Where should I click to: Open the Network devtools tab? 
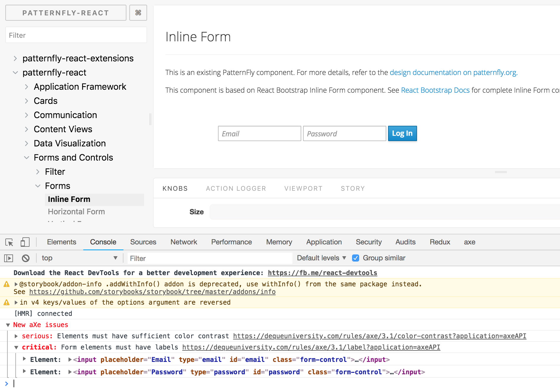(x=184, y=242)
